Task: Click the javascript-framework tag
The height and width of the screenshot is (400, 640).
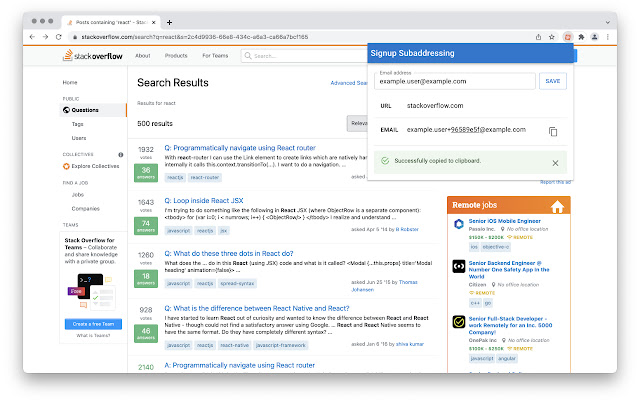Action: point(281,345)
